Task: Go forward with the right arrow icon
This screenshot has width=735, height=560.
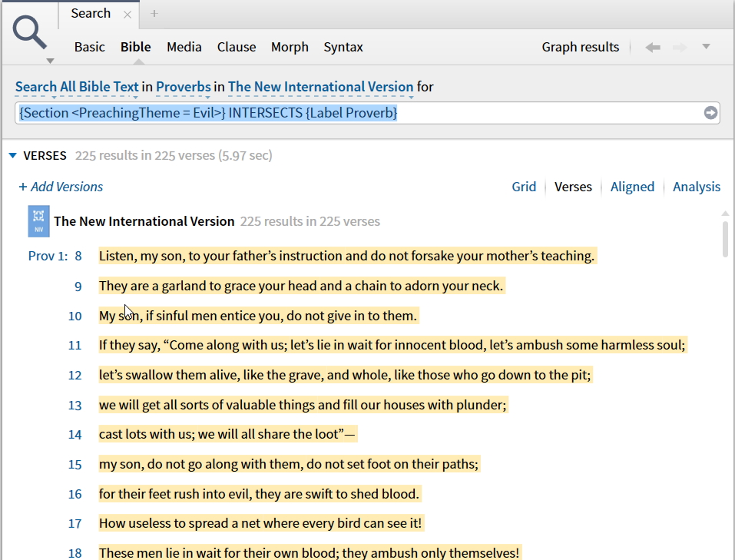Action: [x=680, y=47]
